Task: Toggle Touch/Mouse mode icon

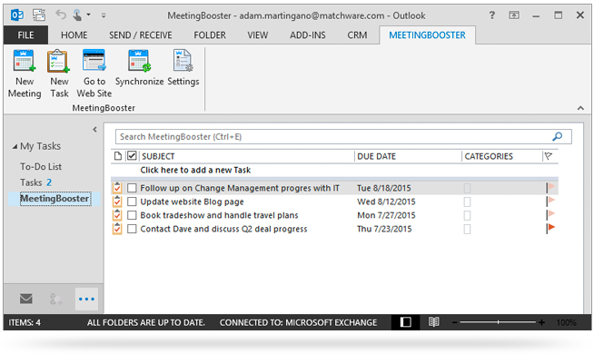Action: pos(77,15)
